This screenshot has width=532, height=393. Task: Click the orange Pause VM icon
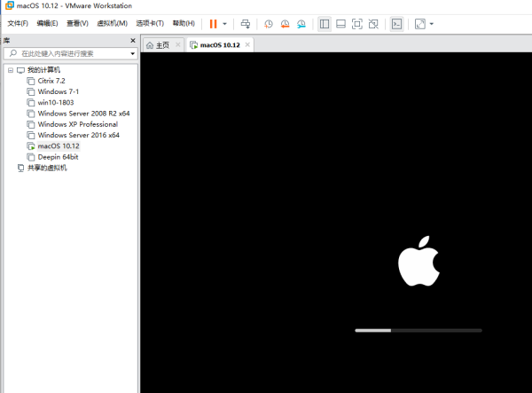point(213,24)
